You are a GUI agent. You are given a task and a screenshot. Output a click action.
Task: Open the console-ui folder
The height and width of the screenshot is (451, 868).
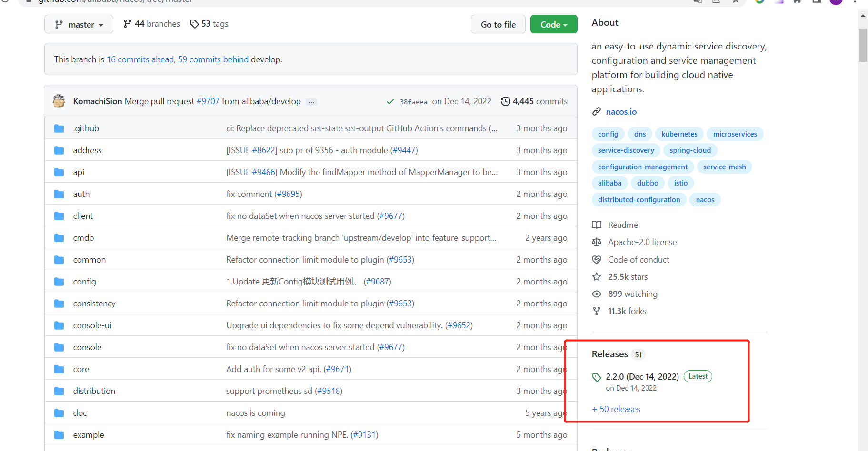click(92, 325)
